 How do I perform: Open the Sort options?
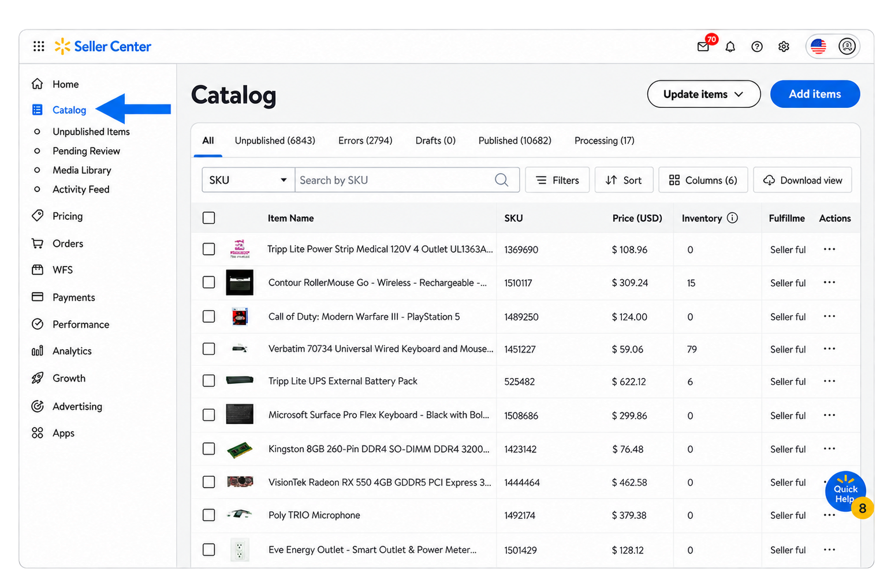pyautogui.click(x=624, y=180)
